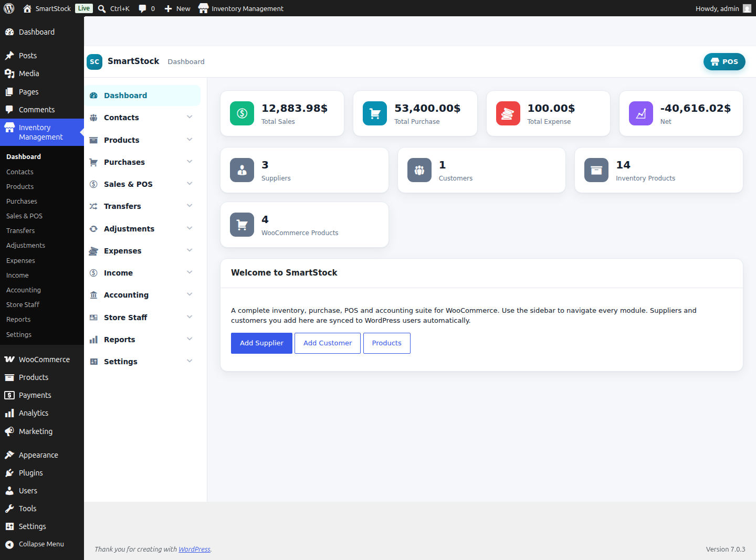Click the Live status badge
This screenshot has height=560, width=756.
(84, 8)
